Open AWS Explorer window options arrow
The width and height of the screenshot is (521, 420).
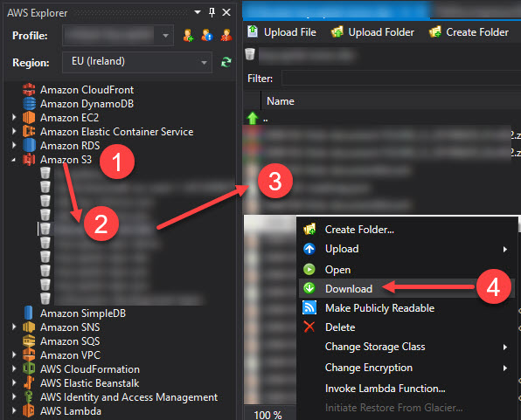(x=198, y=12)
